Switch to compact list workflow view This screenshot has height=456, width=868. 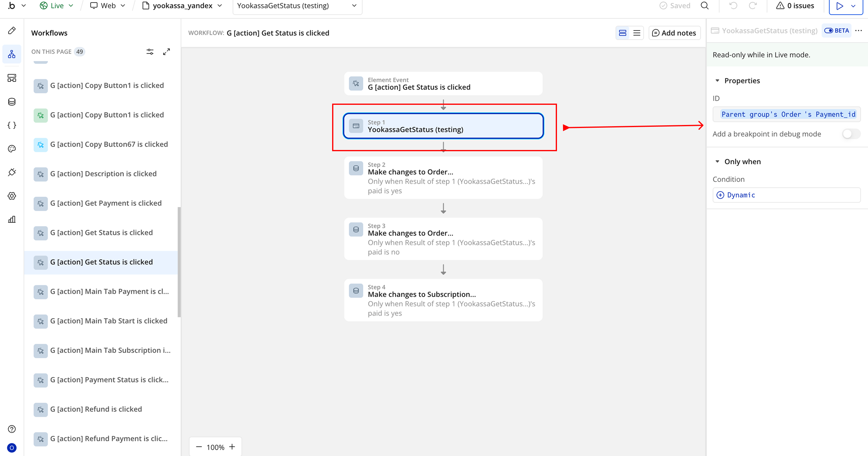637,33
